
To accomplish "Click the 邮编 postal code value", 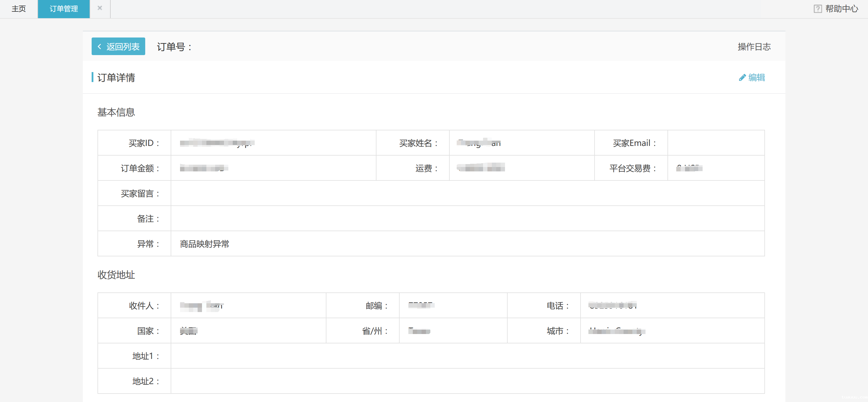I will pos(421,305).
